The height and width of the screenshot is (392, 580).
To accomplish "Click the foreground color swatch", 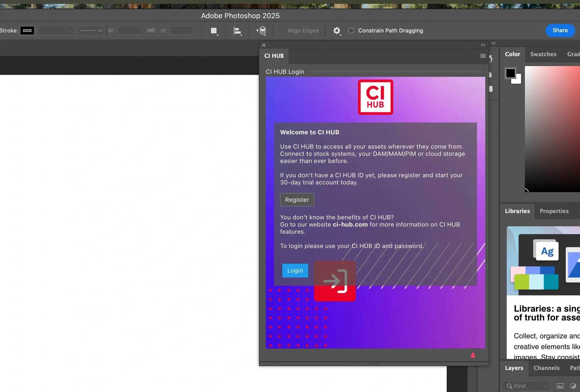I will (x=510, y=73).
